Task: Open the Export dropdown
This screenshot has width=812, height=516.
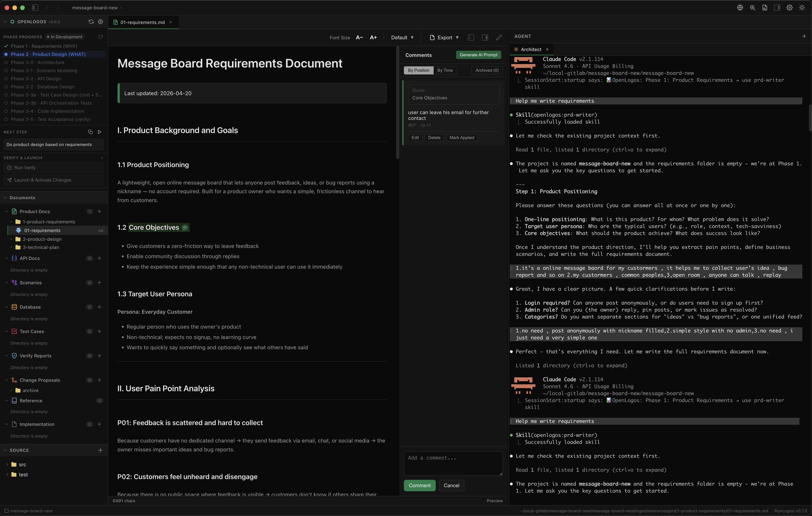Action: coord(444,38)
